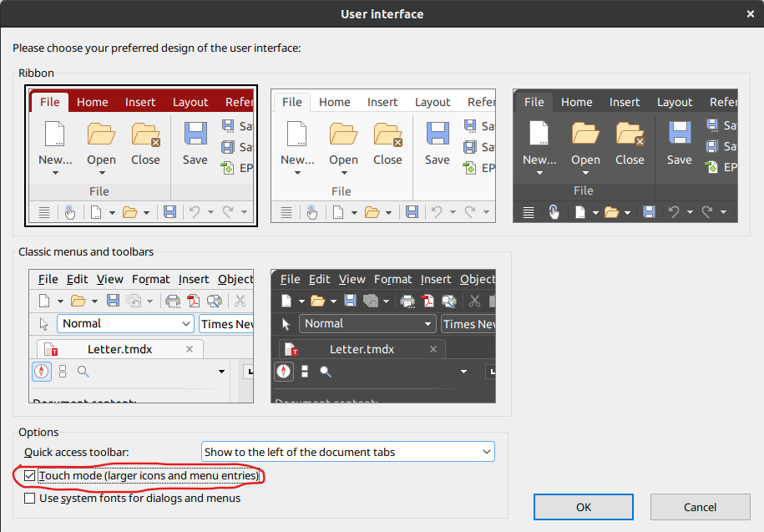The image size is (764, 532).
Task: Click the Letter.tmdx tab in the dark classic preview
Action: point(361,349)
